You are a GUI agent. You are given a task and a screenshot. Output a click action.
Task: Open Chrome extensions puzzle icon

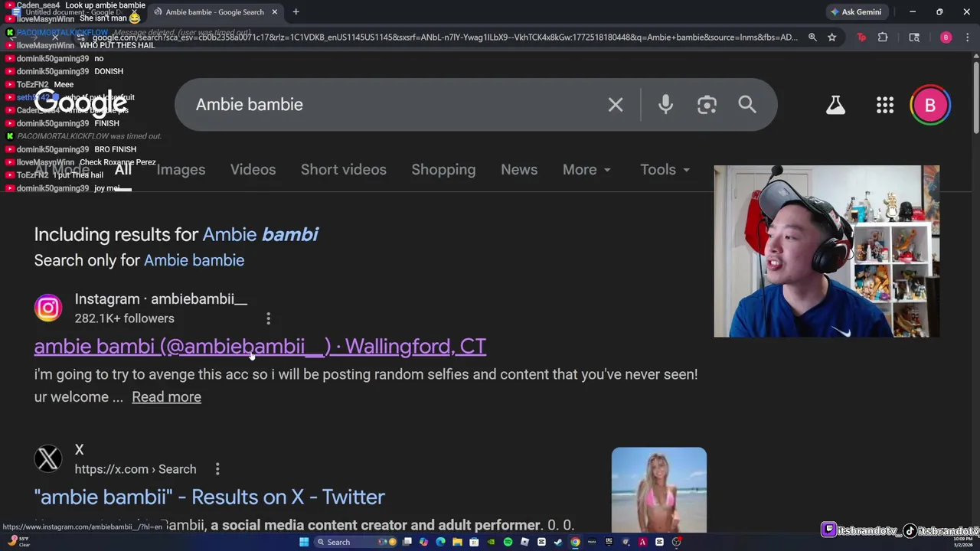pos(883,37)
